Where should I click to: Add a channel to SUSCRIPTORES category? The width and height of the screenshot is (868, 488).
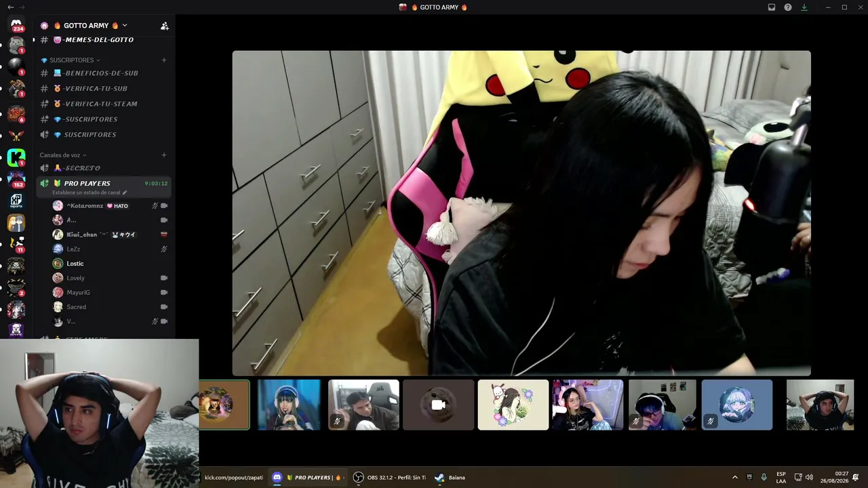[x=164, y=60]
